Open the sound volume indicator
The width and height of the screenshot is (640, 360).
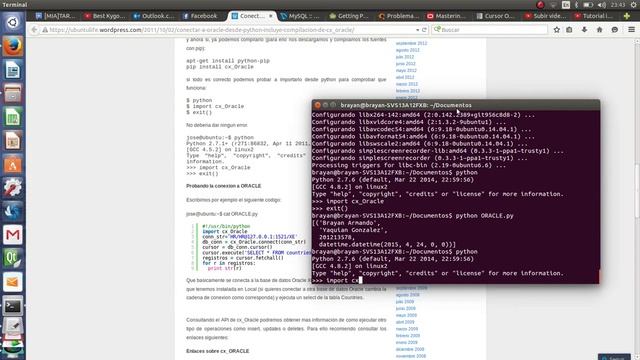[602, 4]
